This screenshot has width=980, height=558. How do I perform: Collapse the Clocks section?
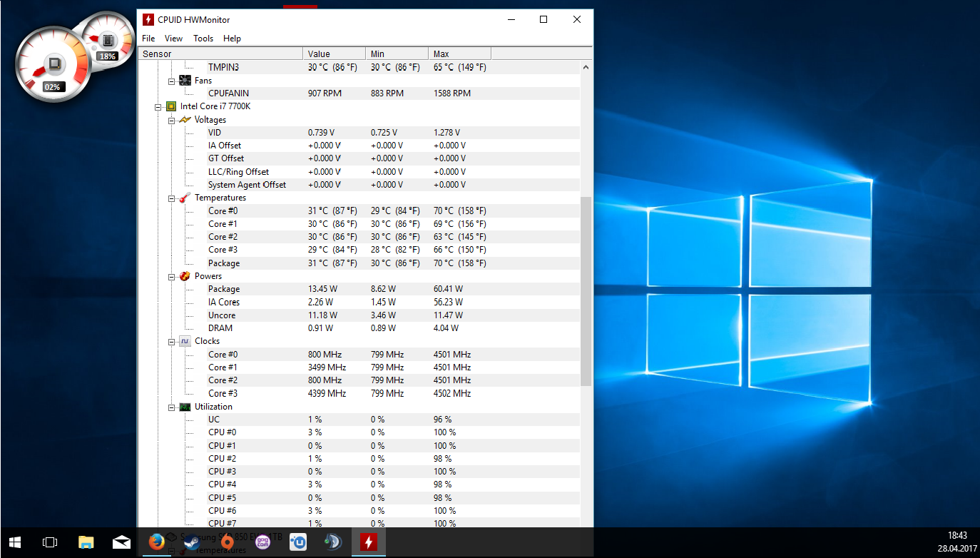tap(172, 341)
